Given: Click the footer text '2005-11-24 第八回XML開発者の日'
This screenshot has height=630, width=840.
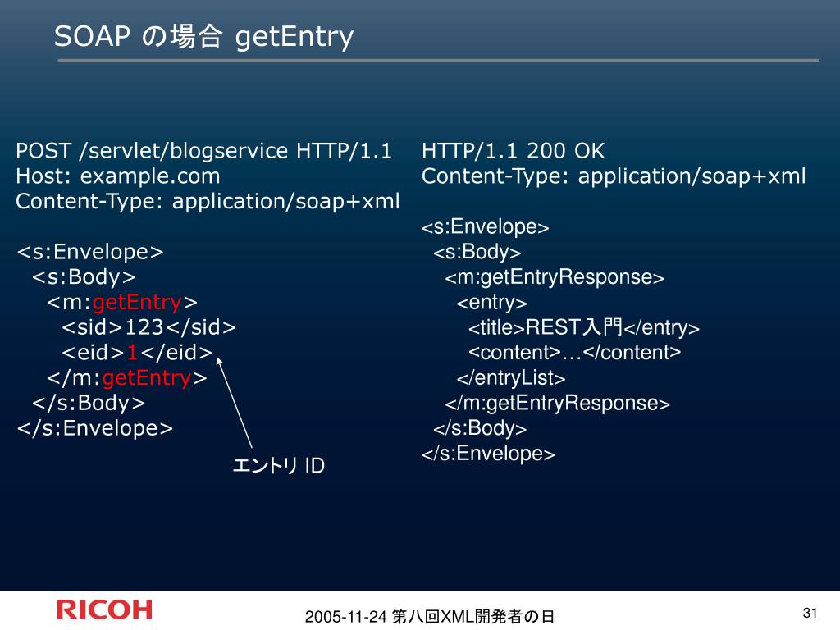Looking at the screenshot, I should pos(430,617).
